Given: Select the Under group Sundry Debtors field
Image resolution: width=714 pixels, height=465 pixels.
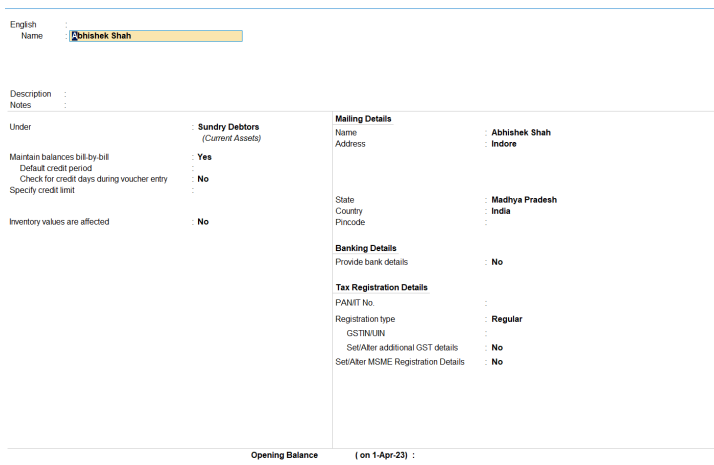Looking at the screenshot, I should [228, 127].
